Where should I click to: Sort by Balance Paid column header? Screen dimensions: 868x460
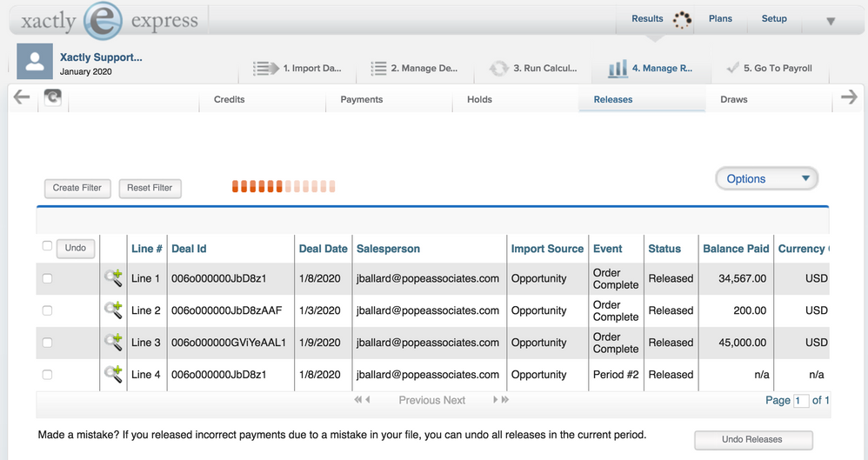coord(736,249)
